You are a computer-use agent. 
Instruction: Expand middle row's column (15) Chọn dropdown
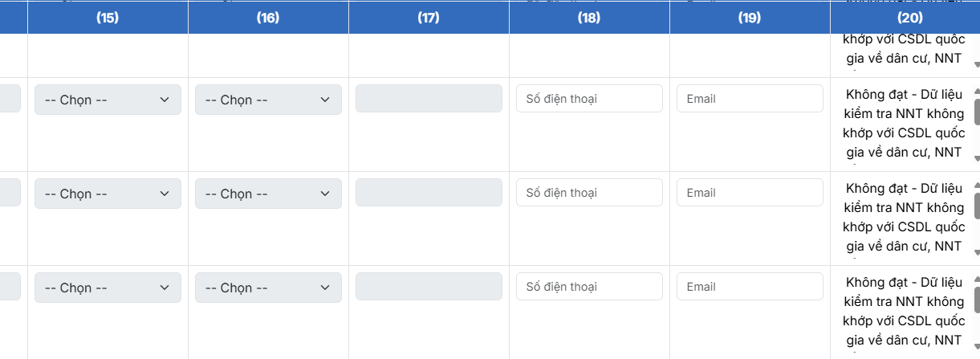point(108,194)
